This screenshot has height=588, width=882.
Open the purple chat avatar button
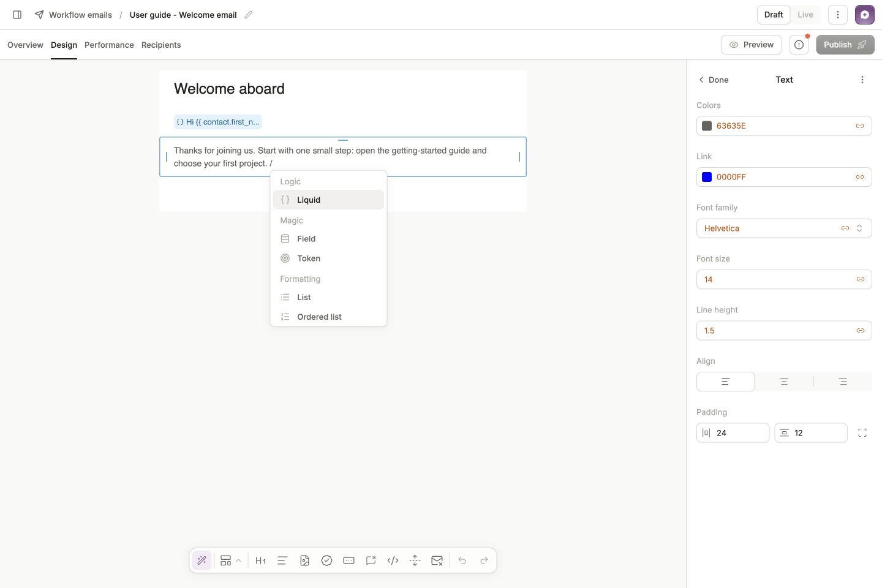coord(865,15)
